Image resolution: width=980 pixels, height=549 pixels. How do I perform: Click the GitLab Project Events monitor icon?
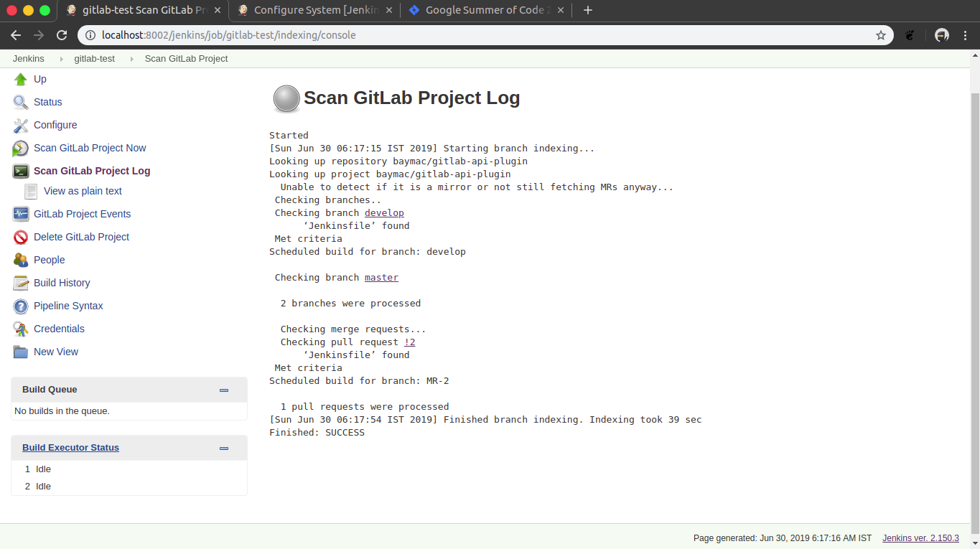point(21,214)
